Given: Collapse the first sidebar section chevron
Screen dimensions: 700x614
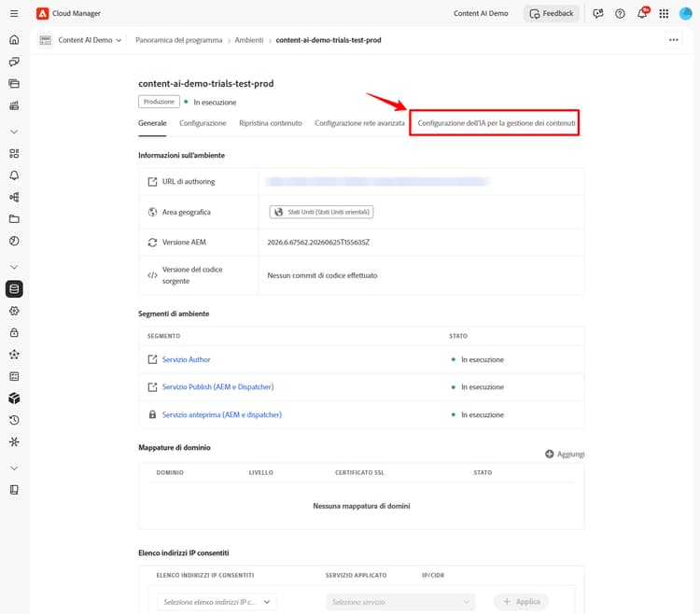Looking at the screenshot, I should click(14, 132).
